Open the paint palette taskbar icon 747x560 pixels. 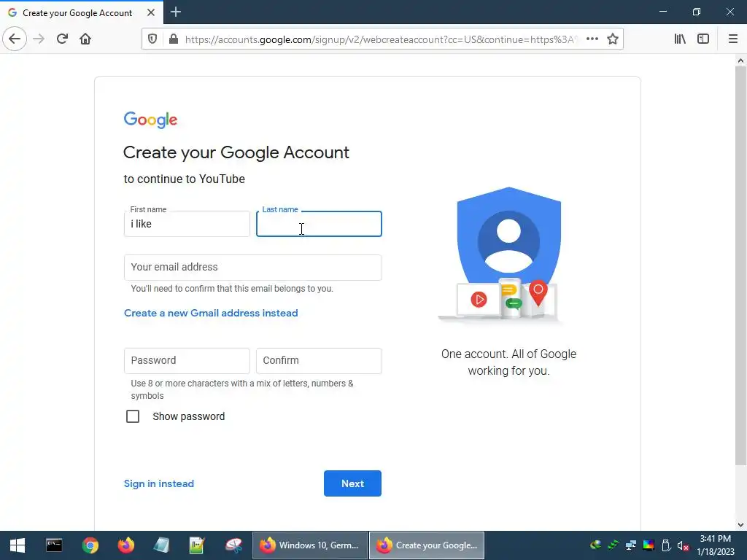pos(233,545)
